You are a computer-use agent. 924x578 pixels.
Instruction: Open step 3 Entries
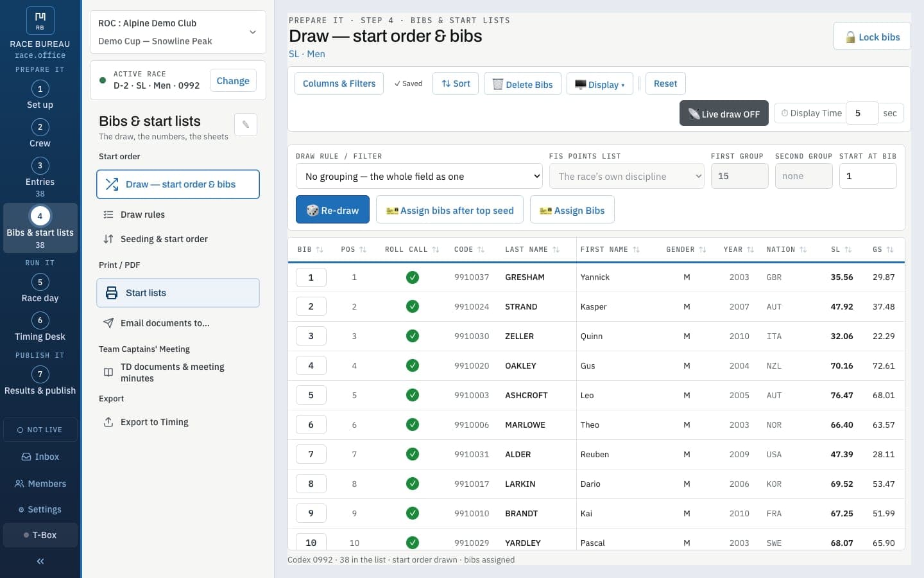coord(40,177)
